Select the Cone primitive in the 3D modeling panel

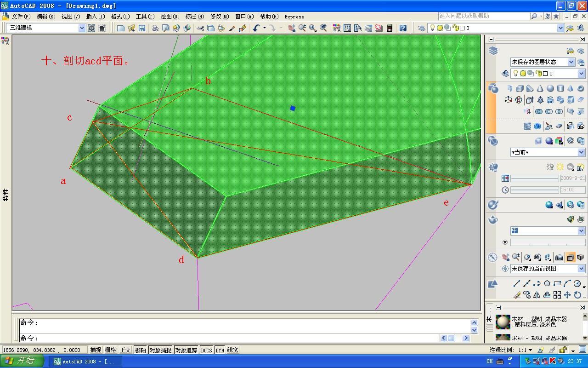click(540, 88)
